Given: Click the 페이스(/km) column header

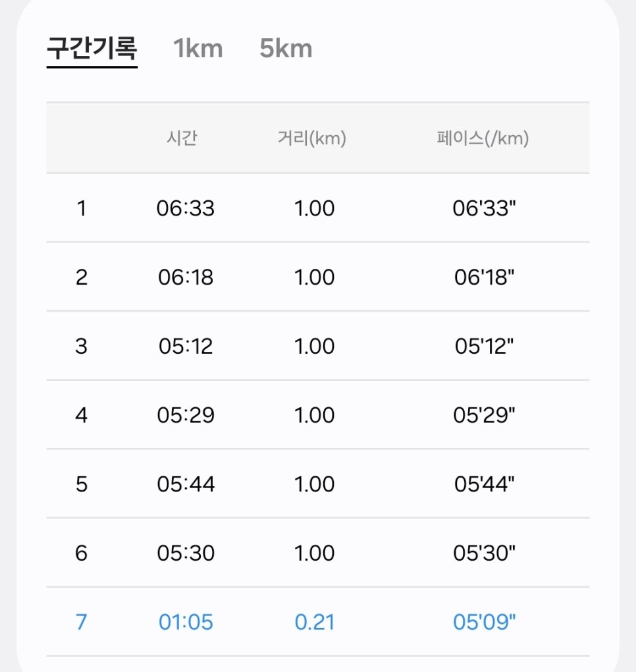Looking at the screenshot, I should coord(483,138).
